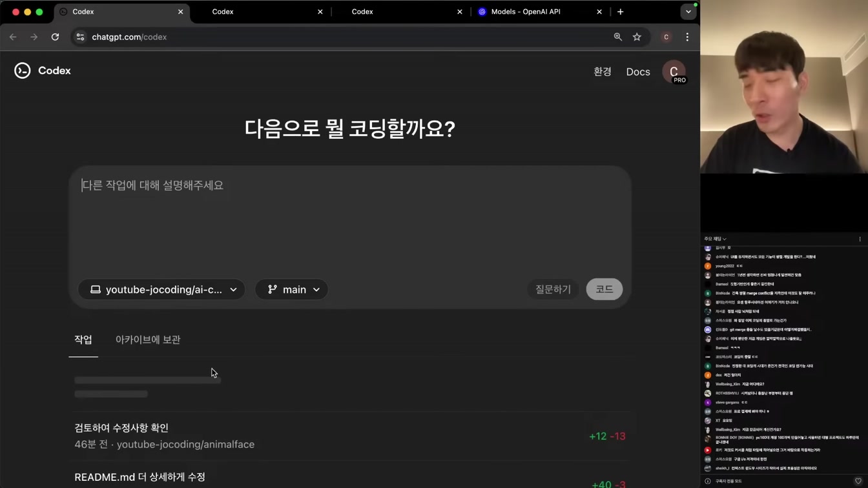Screen dimensions: 868x488
Task: Click the zoom magnifier icon in address bar
Action: 618,37
